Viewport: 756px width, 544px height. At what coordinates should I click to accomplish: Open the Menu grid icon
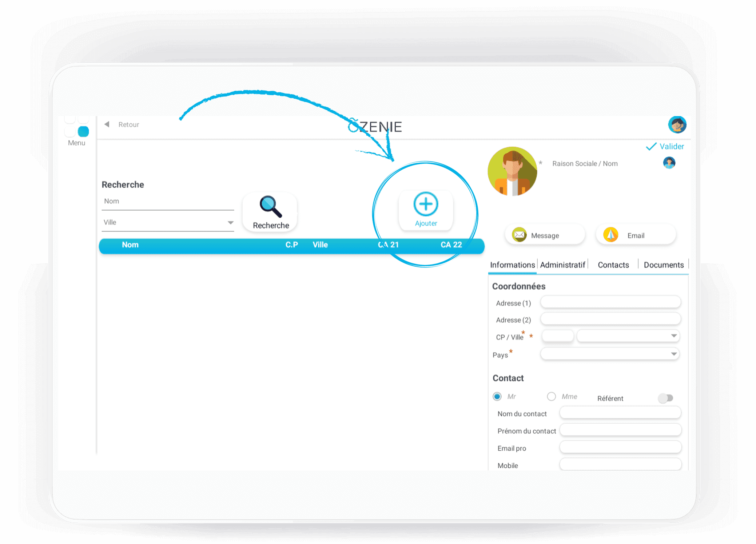point(77,126)
